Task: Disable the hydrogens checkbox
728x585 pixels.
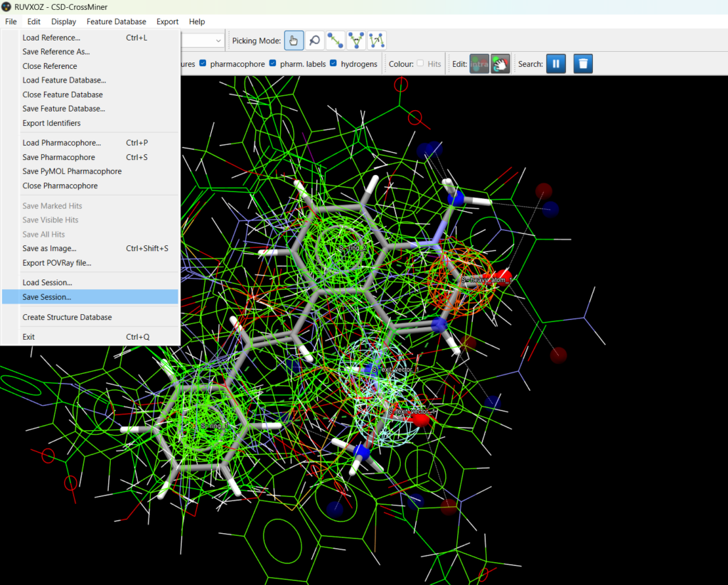Action: pyautogui.click(x=333, y=64)
